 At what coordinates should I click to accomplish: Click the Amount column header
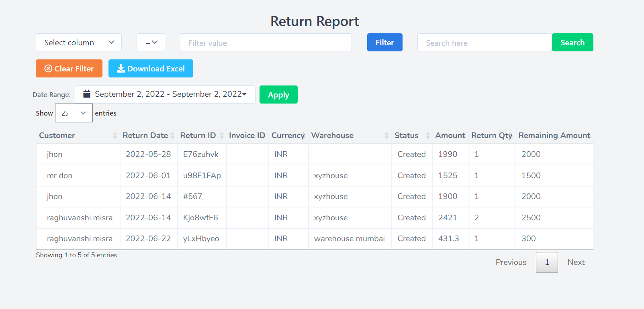pos(450,136)
